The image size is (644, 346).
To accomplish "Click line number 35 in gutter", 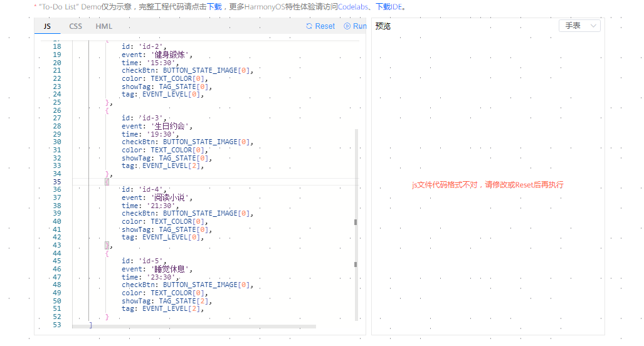I will click(x=56, y=182).
